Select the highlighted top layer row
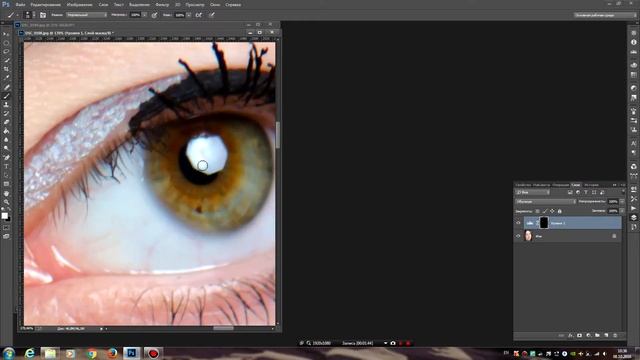This screenshot has width=640, height=360. [x=572, y=222]
